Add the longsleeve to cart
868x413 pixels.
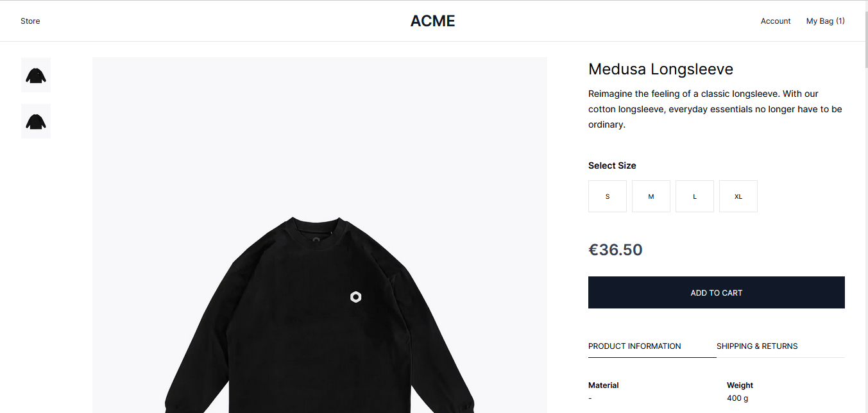(x=717, y=292)
